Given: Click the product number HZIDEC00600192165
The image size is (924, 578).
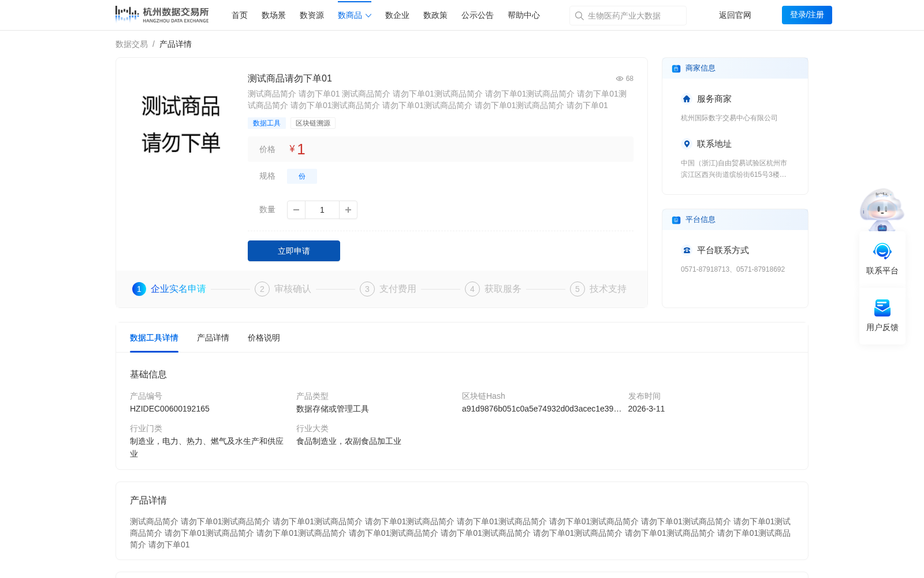Looking at the screenshot, I should click(170, 409).
